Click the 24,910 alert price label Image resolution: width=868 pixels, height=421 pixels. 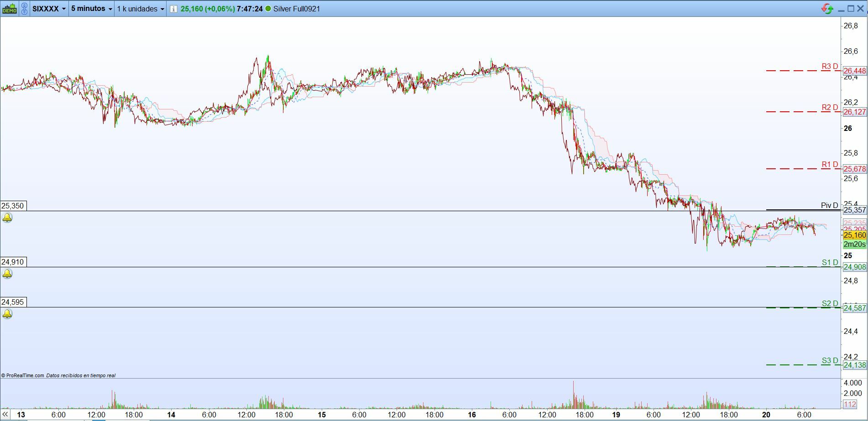(x=13, y=262)
